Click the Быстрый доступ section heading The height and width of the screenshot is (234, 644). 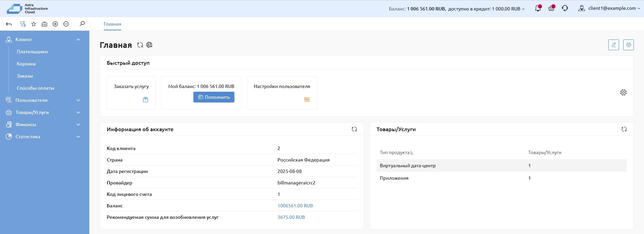click(128, 63)
